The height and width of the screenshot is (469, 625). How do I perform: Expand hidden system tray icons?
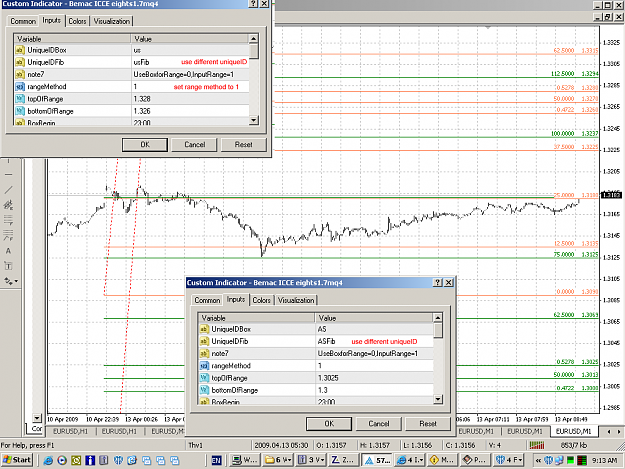pyautogui.click(x=539, y=460)
